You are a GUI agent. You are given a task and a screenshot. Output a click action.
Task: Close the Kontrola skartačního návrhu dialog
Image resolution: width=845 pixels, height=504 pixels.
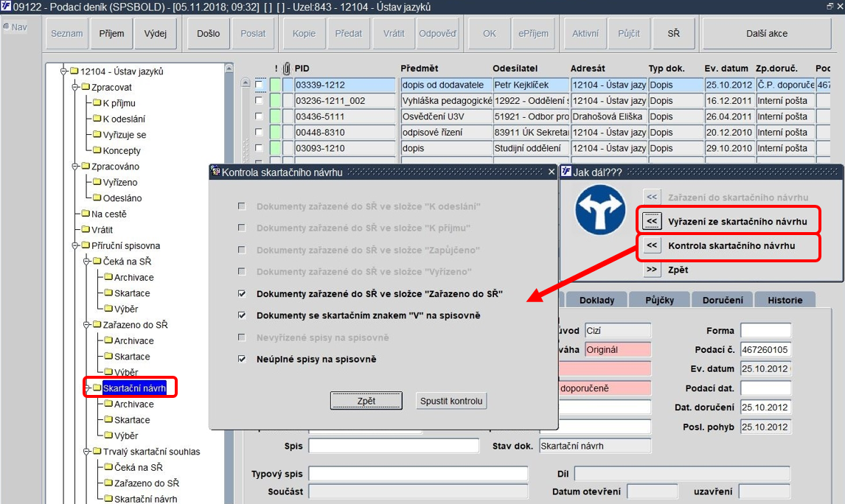click(x=552, y=172)
